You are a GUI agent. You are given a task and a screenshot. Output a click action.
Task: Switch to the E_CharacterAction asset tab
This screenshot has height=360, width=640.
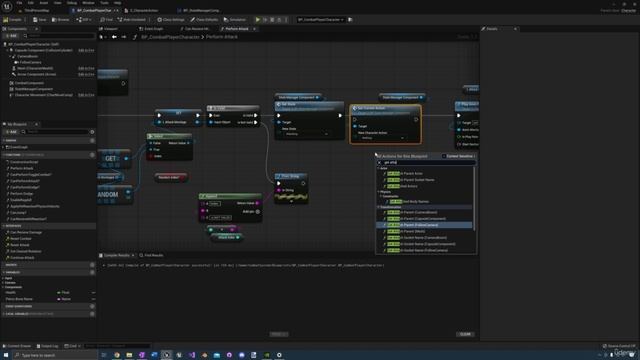(143, 11)
